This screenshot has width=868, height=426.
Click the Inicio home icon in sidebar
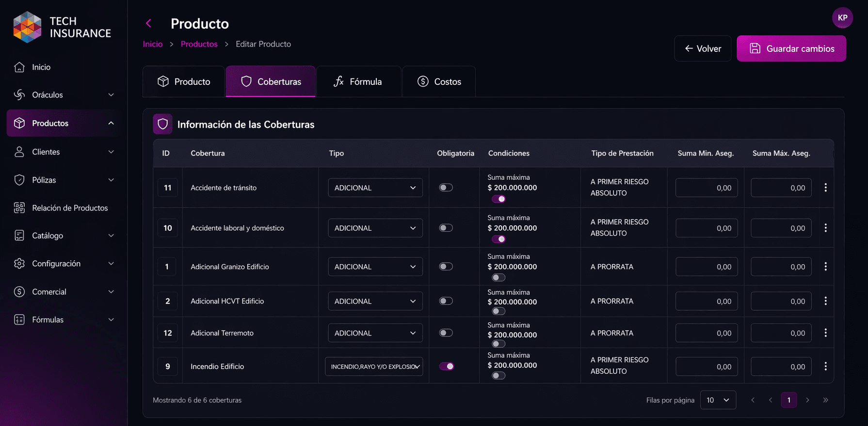19,67
